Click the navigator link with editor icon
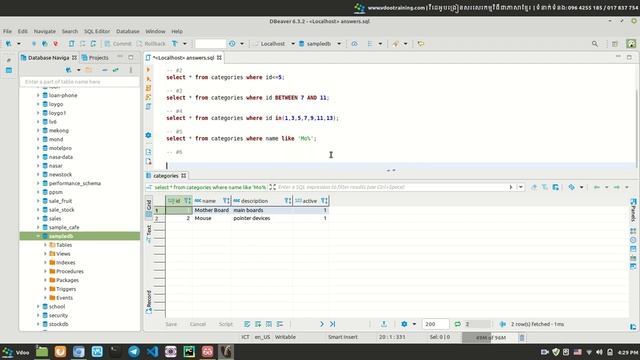This screenshot has width=640, height=360. (x=116, y=70)
